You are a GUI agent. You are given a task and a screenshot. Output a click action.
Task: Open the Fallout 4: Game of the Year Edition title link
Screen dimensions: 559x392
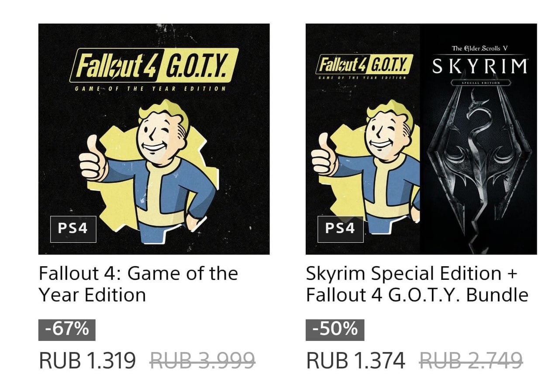(x=138, y=284)
